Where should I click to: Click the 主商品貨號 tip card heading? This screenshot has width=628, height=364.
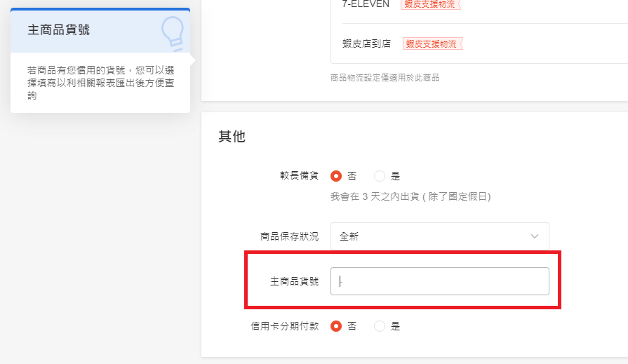click(x=59, y=30)
